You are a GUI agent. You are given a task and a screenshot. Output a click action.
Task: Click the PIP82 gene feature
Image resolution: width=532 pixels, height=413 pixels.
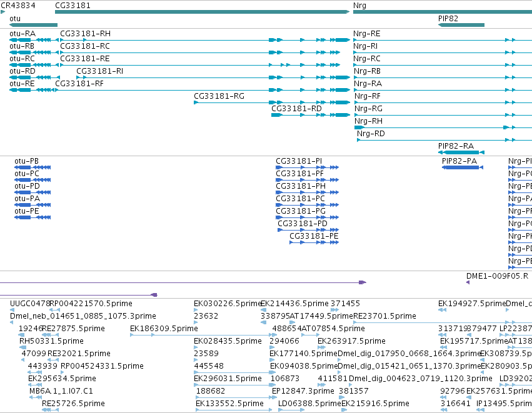pyautogui.click(x=461, y=25)
